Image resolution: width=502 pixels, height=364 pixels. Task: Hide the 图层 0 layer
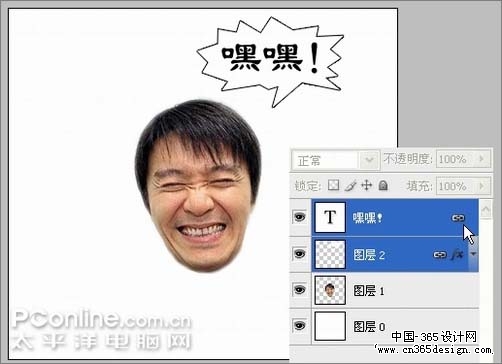click(300, 325)
